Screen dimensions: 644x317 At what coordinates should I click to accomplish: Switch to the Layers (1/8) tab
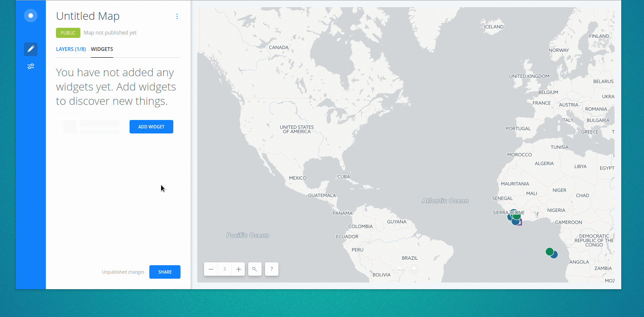[71, 49]
